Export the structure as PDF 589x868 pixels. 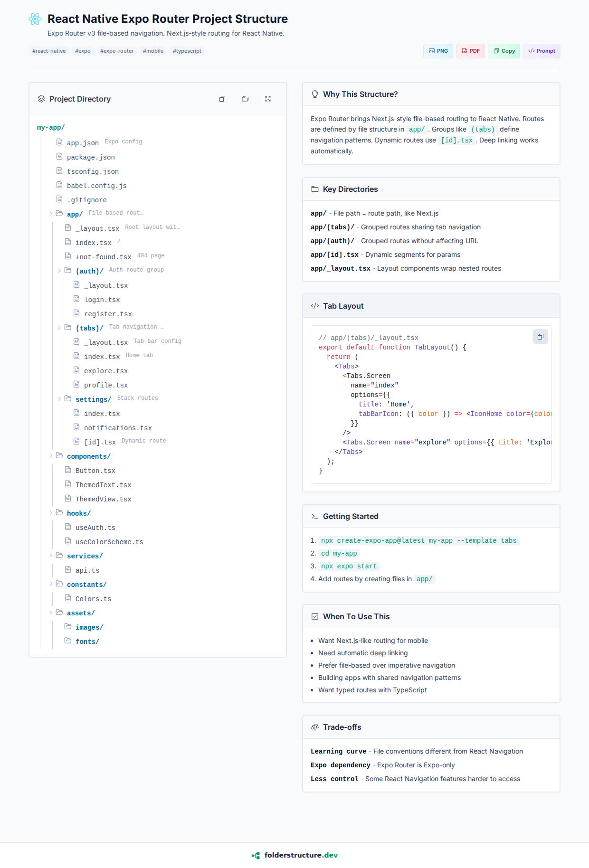pos(470,51)
